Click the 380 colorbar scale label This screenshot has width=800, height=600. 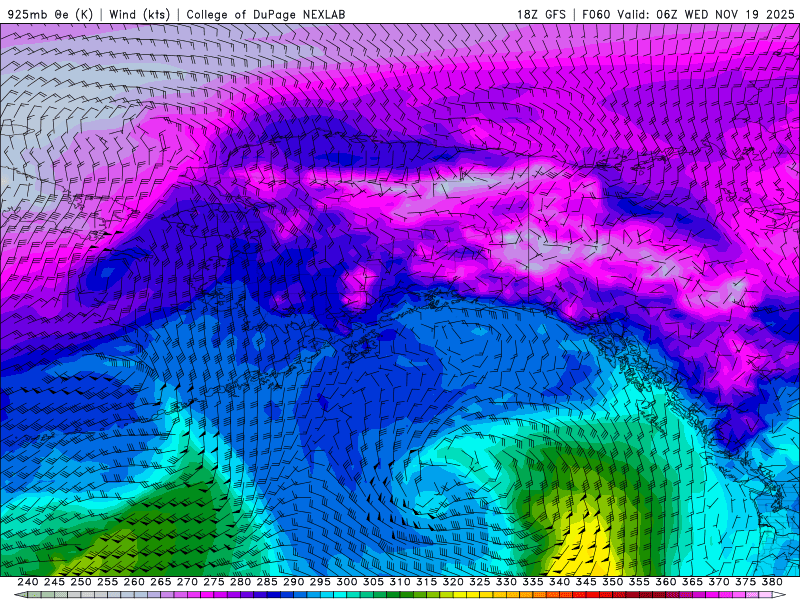pyautogui.click(x=772, y=582)
